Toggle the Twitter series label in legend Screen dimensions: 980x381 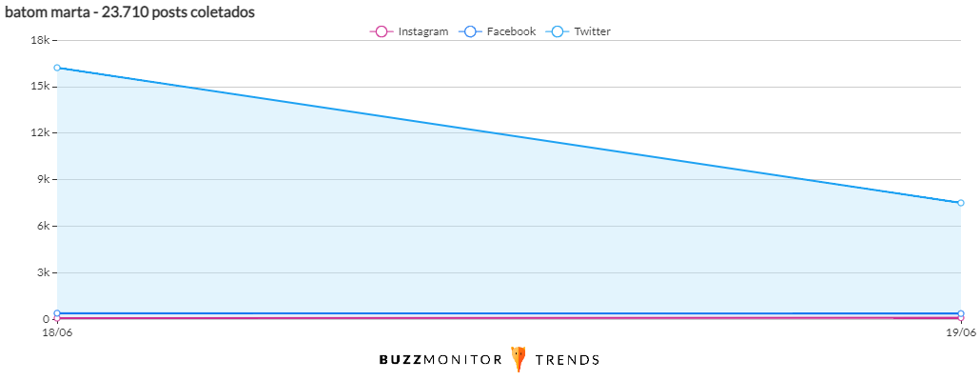pyautogui.click(x=592, y=31)
